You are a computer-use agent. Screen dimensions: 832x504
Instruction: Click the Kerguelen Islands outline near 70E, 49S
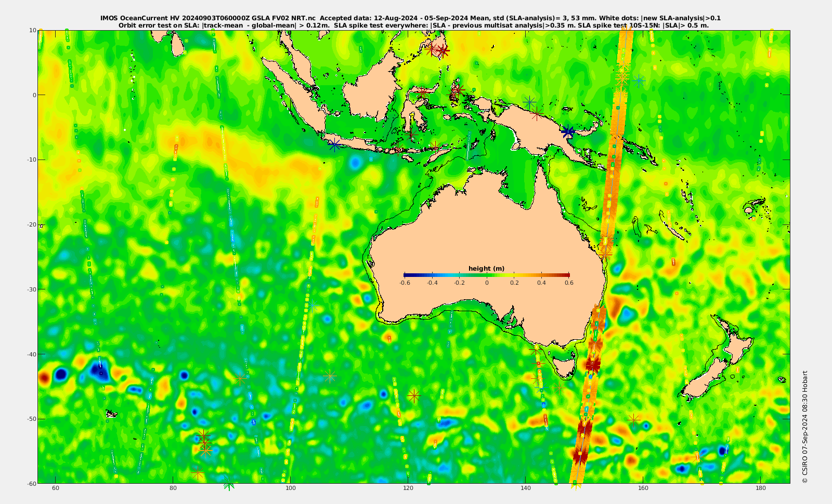click(111, 414)
